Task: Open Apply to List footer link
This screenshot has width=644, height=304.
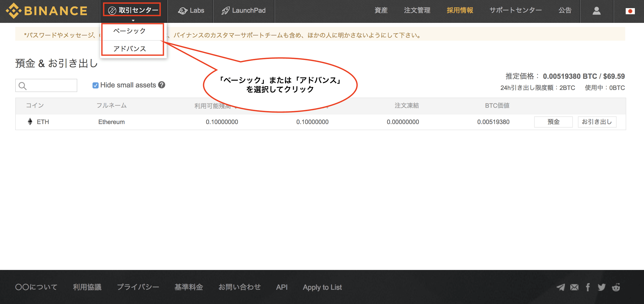Action: [x=322, y=287]
